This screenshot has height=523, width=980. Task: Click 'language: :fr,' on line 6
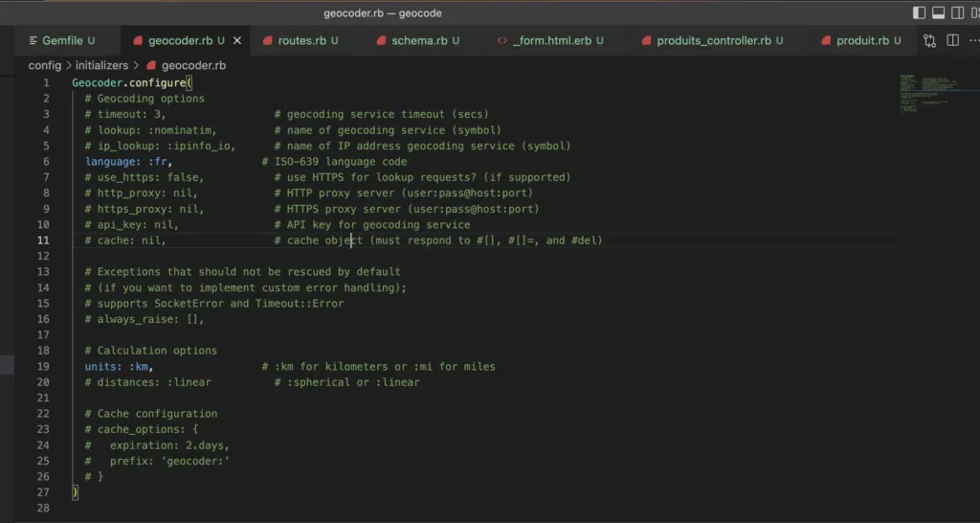pos(129,162)
